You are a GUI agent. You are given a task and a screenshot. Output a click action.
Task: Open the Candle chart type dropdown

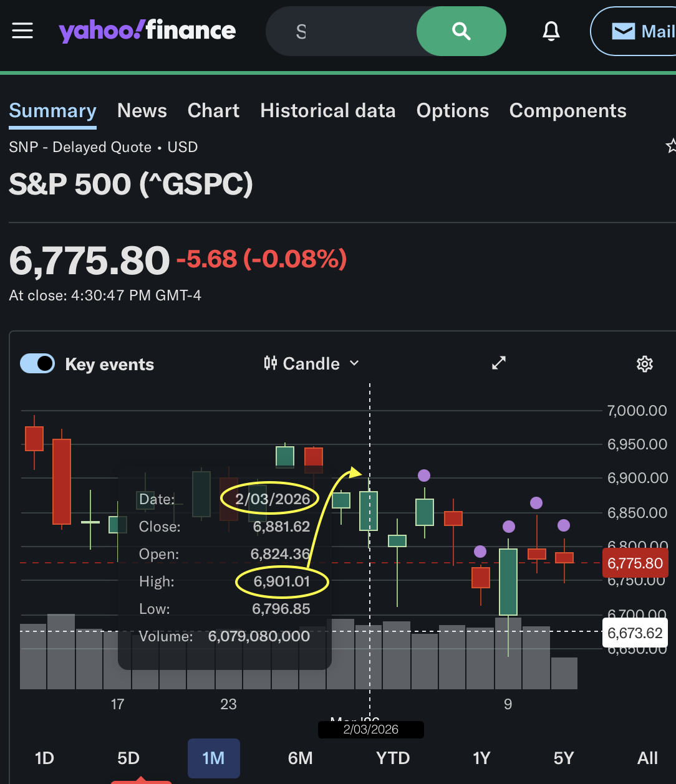(x=311, y=363)
